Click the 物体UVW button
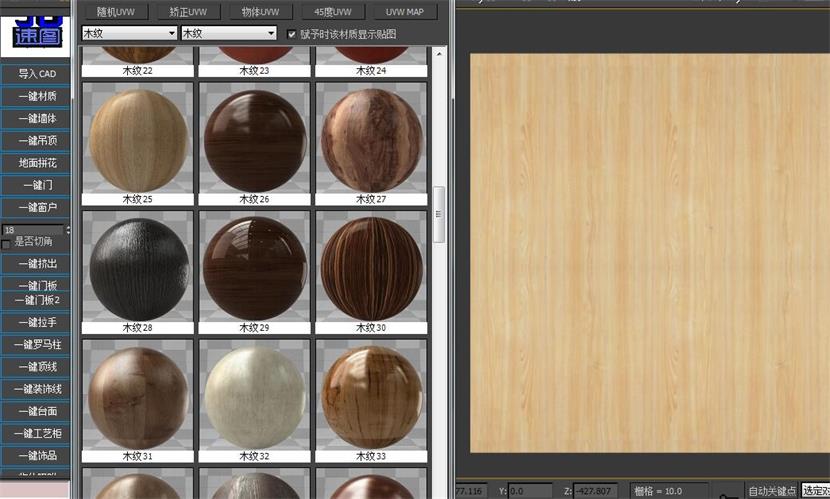 click(260, 12)
